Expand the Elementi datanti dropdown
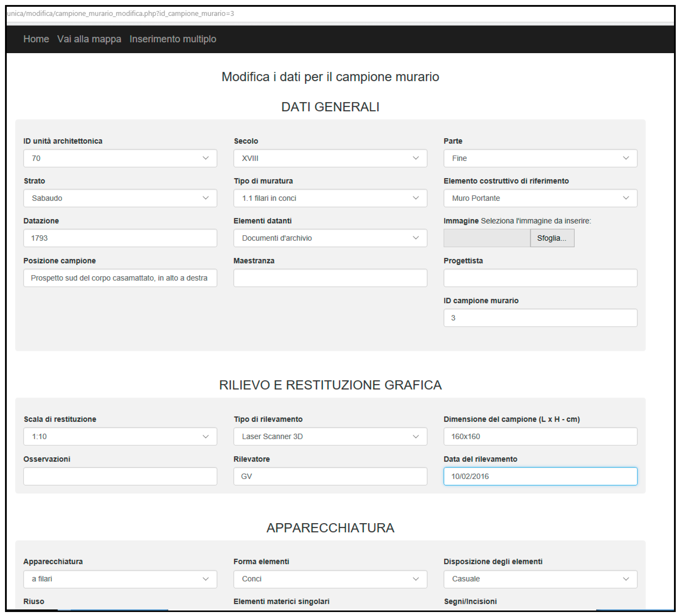The image size is (681, 616). click(330, 238)
